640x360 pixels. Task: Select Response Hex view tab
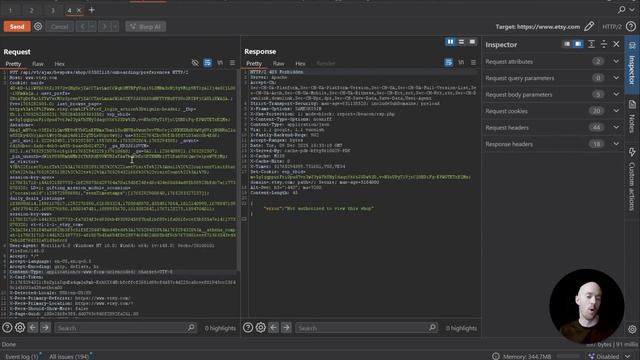point(300,64)
